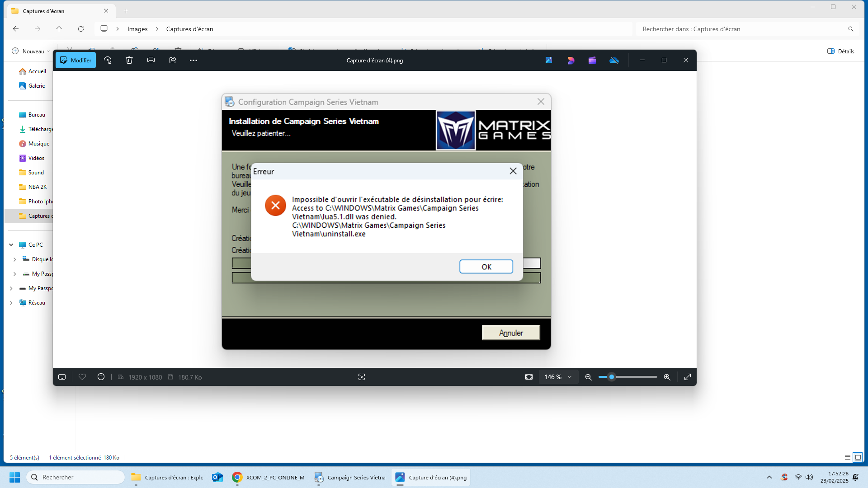
Task: Click the scan text capture icon
Action: pos(362,377)
